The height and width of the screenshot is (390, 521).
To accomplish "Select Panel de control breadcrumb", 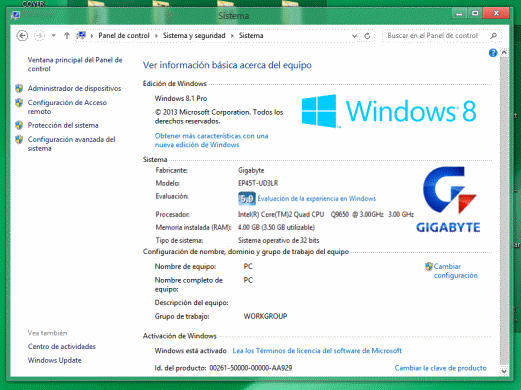I will (x=124, y=36).
